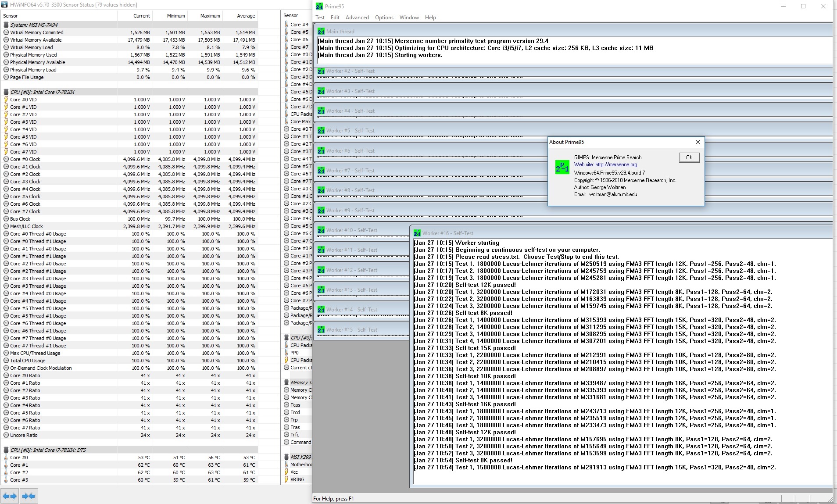Click OK in the About Prime95 dialog
This screenshot has height=504, width=837.
(689, 157)
